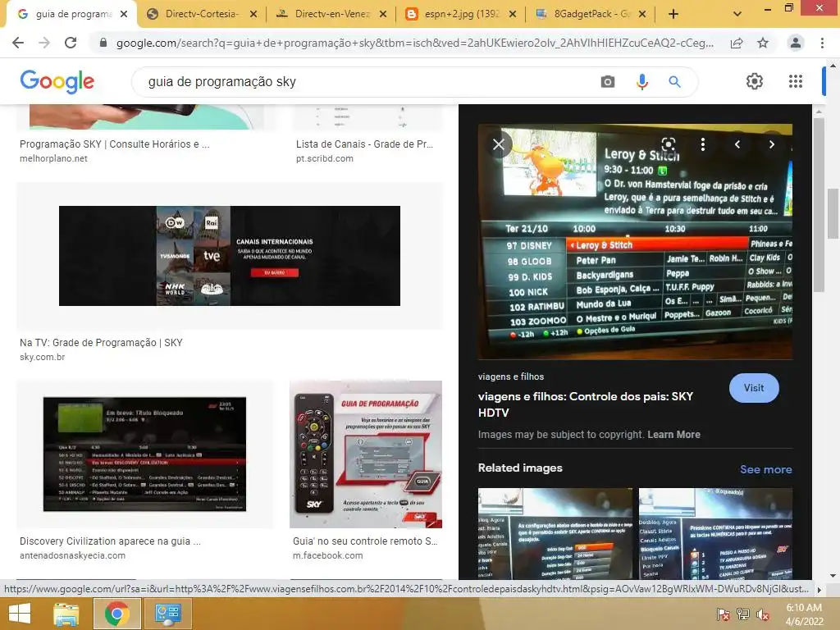Viewport: 840px width, 630px height.
Task: Open Na TV Grade de Programação SKY result
Action: point(101,343)
